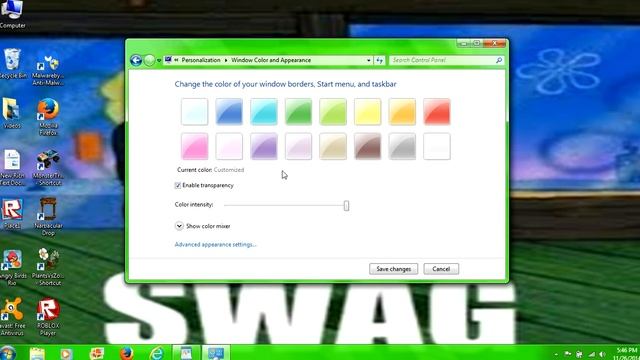The width and height of the screenshot is (640, 360).
Task: Click Save changes button
Action: [x=393, y=269]
